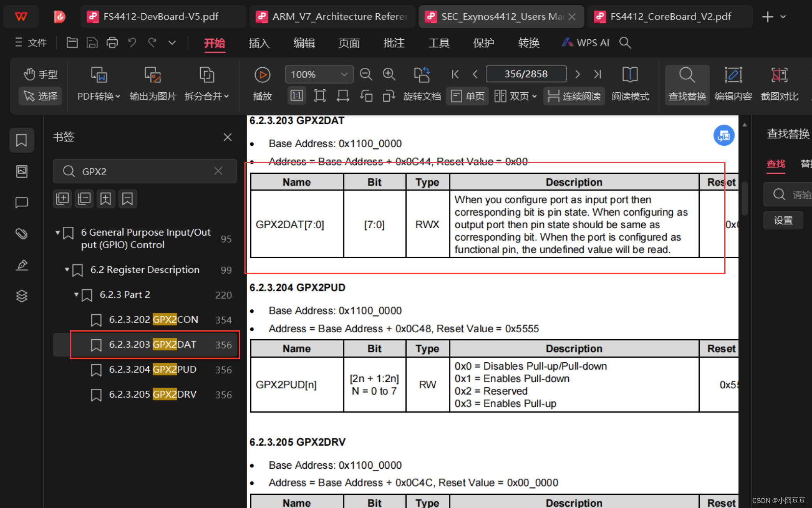Switch to the 编辑 ribbon tab
This screenshot has width=812, height=508.
[304, 43]
